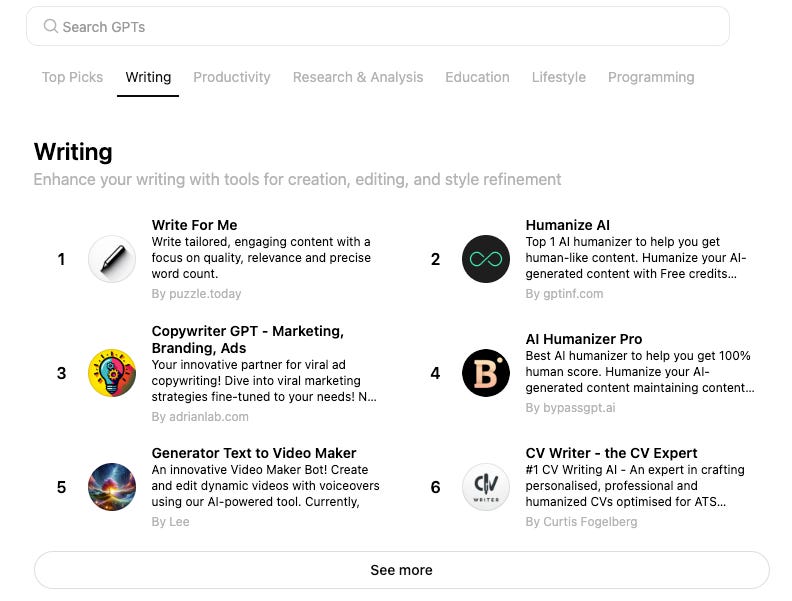
Task: Focus the Search GPTs field
Action: click(x=378, y=26)
